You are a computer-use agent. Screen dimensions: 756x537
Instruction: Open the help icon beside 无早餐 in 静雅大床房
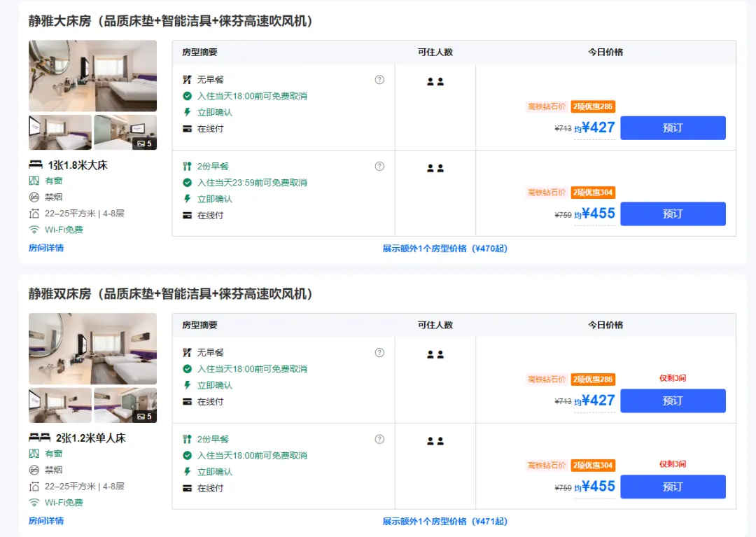point(379,80)
